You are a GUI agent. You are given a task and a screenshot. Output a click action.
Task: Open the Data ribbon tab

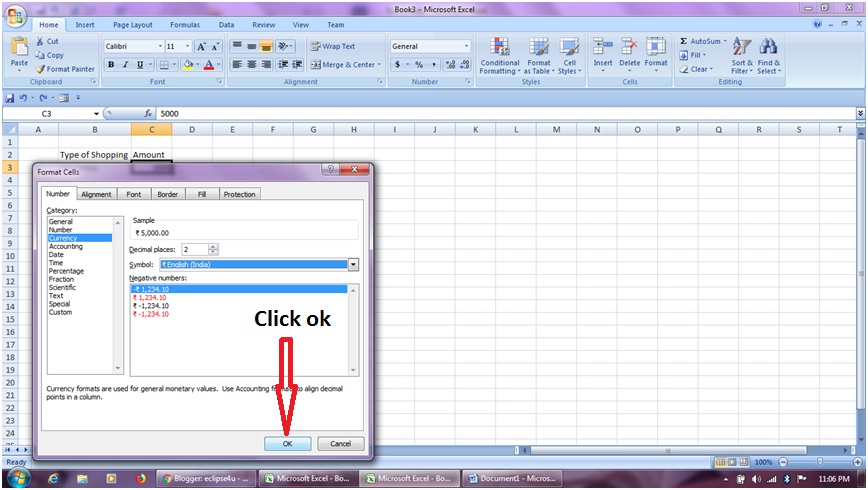[226, 25]
